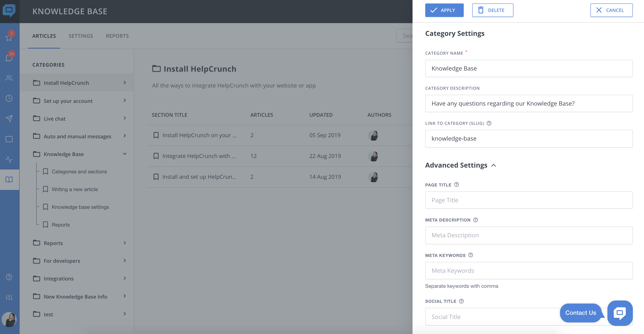Open the sliders settings sidebar icon
The image size is (644, 334).
pyautogui.click(x=9, y=297)
